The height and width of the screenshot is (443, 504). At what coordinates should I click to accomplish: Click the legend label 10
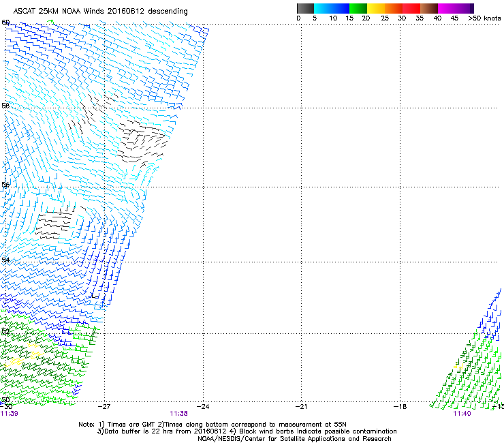tap(333, 18)
